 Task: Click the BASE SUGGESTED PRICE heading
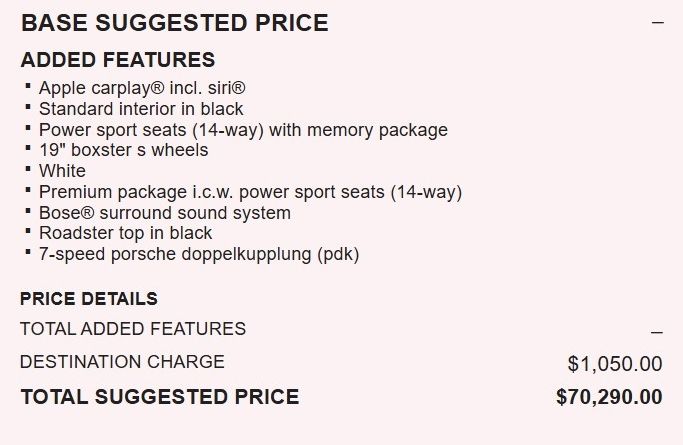coord(175,23)
